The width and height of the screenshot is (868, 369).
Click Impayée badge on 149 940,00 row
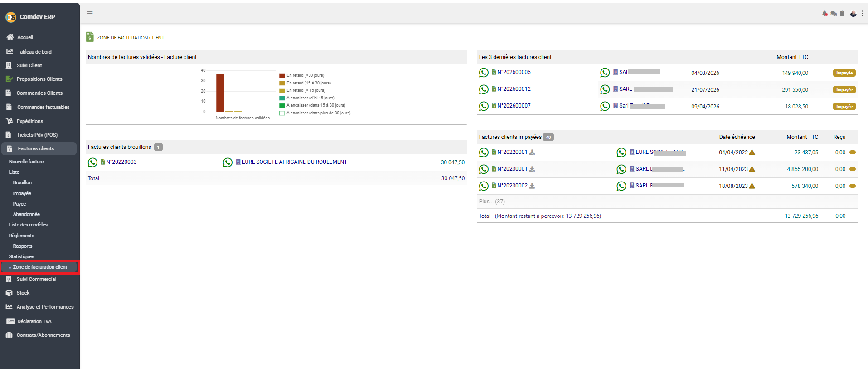click(x=844, y=73)
